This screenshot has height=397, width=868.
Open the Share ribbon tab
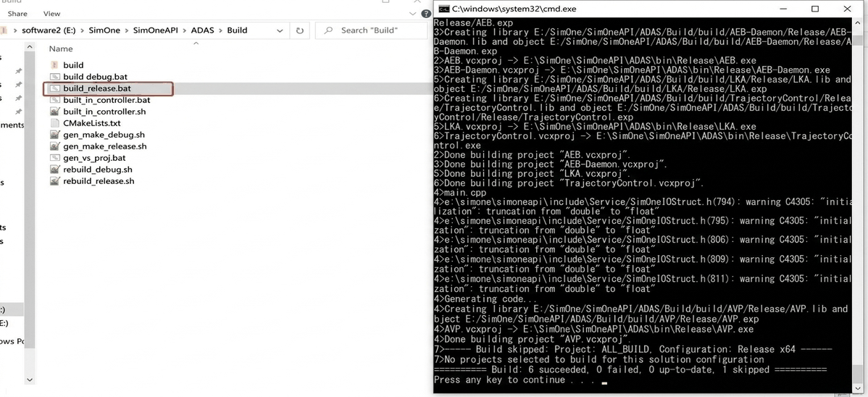(17, 13)
